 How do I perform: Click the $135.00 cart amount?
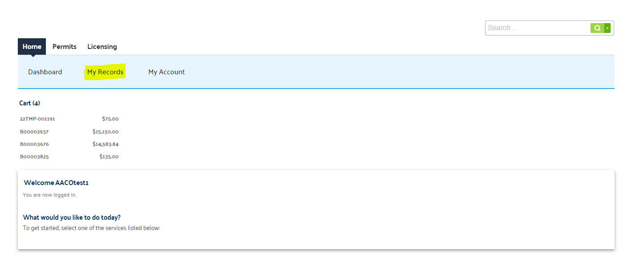coord(109,157)
